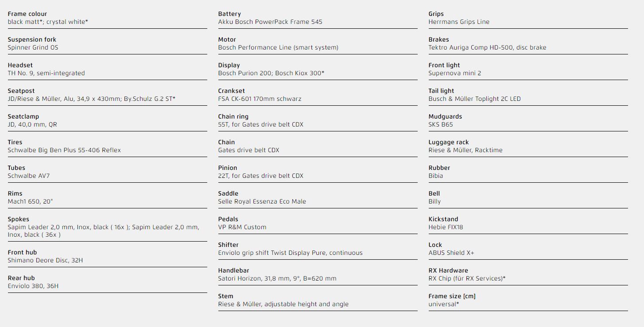The height and width of the screenshot is (327, 644).
Task: Click the Enviolo grip shift shifter value
Action: click(x=290, y=253)
